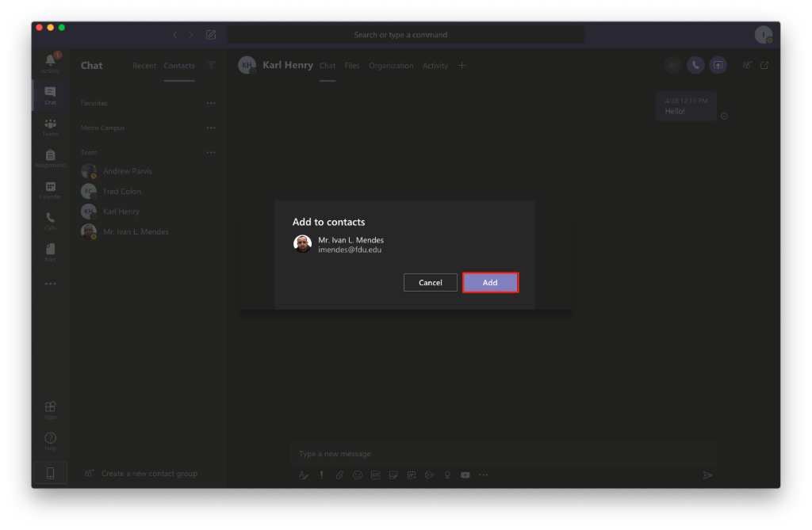Open the Organization tab
This screenshot has width=812, height=530.
pos(391,66)
